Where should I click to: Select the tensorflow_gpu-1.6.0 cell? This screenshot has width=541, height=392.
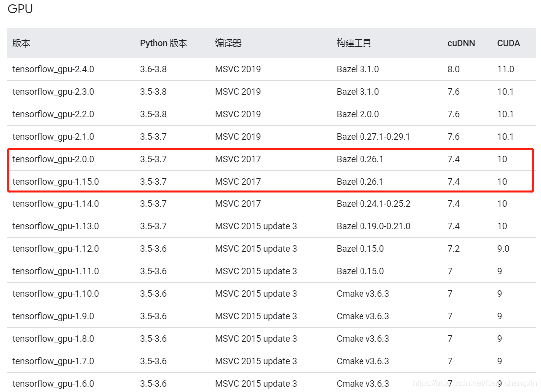point(53,384)
